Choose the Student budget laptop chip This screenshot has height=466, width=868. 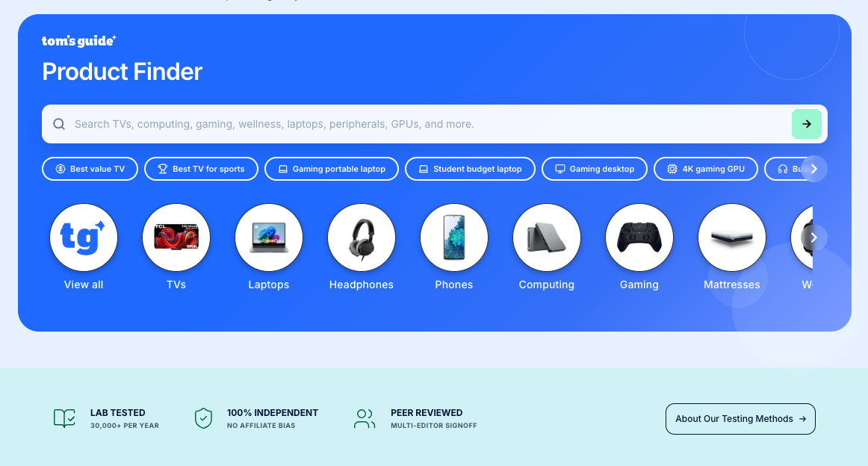[470, 169]
